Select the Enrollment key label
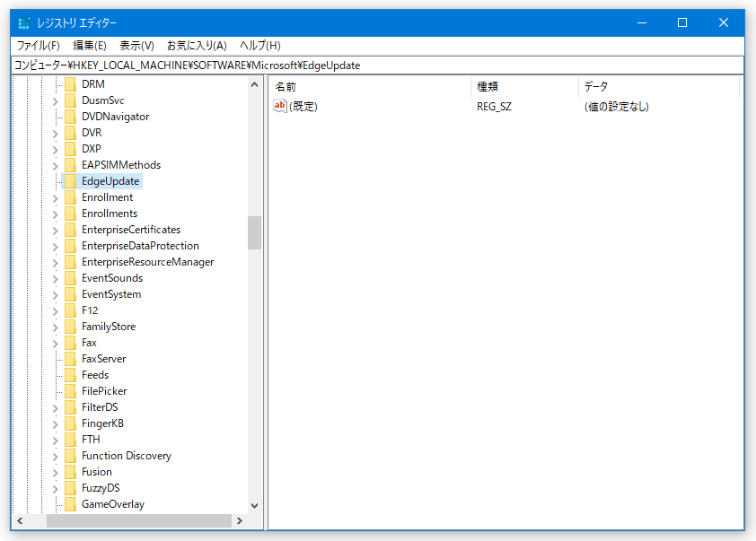Image resolution: width=756 pixels, height=541 pixels. [107, 197]
